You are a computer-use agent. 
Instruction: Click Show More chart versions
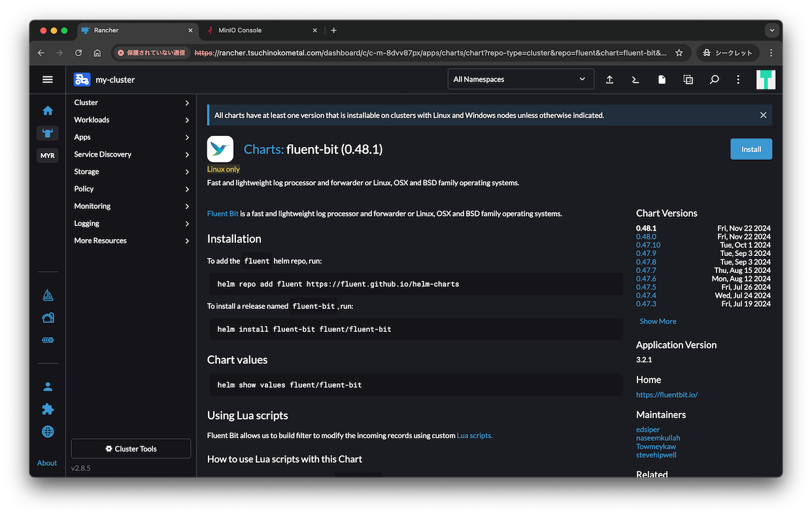658,321
